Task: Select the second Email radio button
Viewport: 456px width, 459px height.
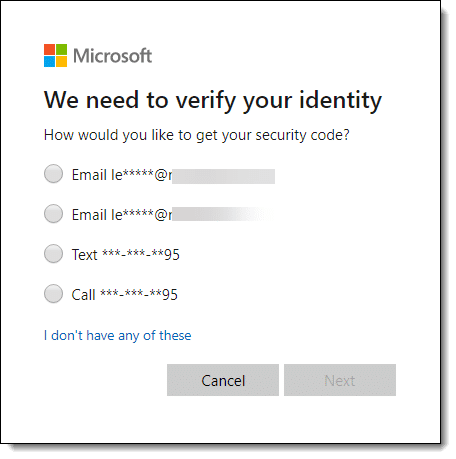Action: pos(53,214)
